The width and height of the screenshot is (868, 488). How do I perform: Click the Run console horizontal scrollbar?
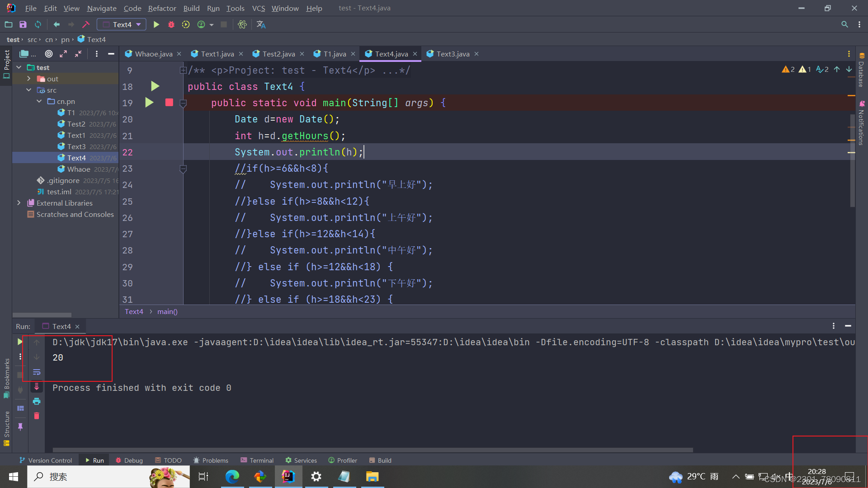tap(373, 450)
